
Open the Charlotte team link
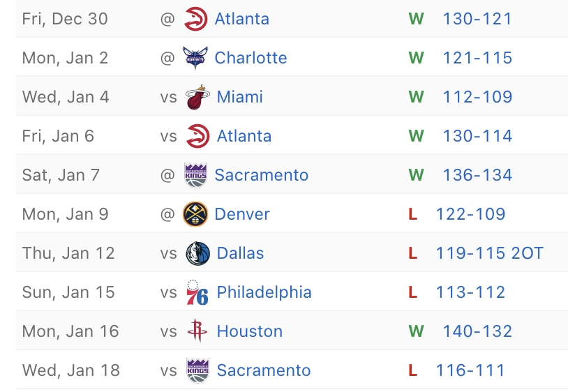(x=251, y=58)
